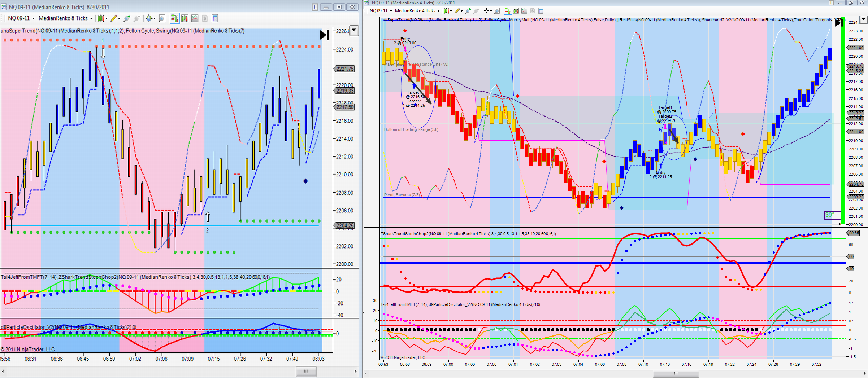Open data series icon in 8 Ticks chart
The image size is (868, 378).
pyautogui.click(x=185, y=18)
